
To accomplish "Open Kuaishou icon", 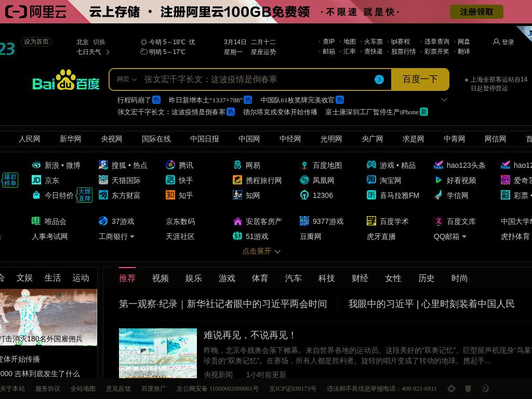I will [x=170, y=180].
